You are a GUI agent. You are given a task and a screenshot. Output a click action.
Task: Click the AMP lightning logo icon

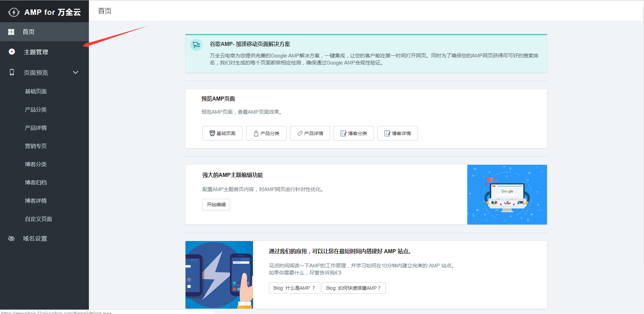tap(14, 12)
